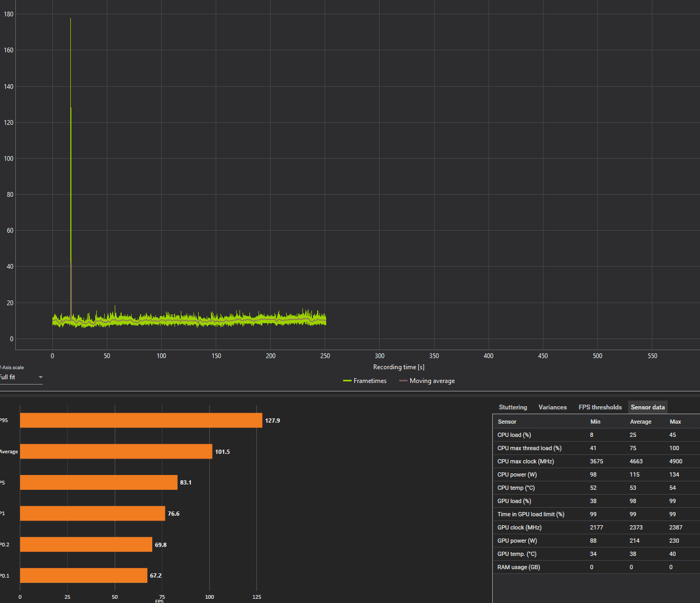Select the GPU power (W) row

(x=596, y=541)
